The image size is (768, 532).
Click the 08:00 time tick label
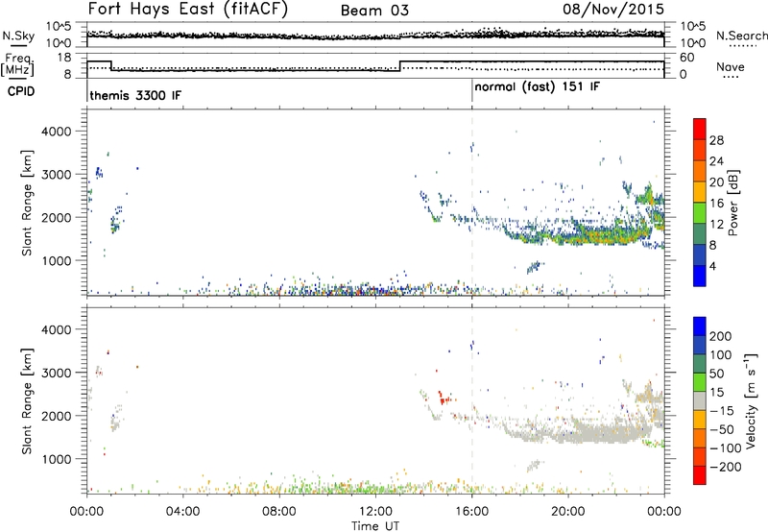point(279,512)
